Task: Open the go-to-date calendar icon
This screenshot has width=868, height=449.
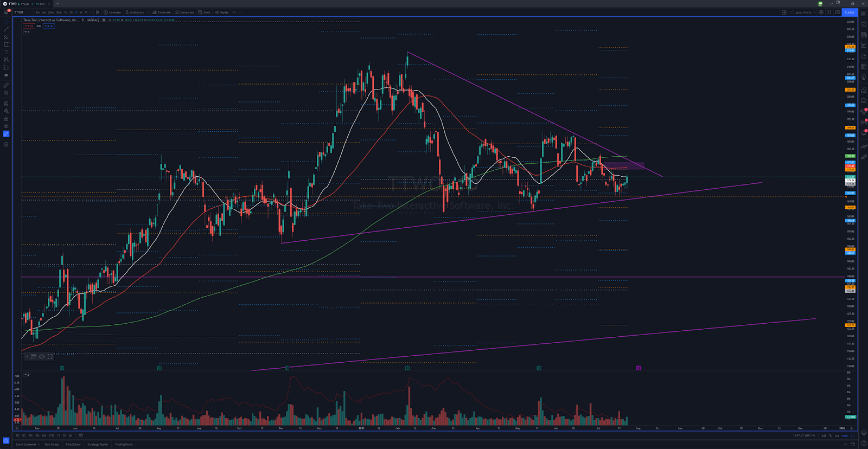Action: pos(81,435)
